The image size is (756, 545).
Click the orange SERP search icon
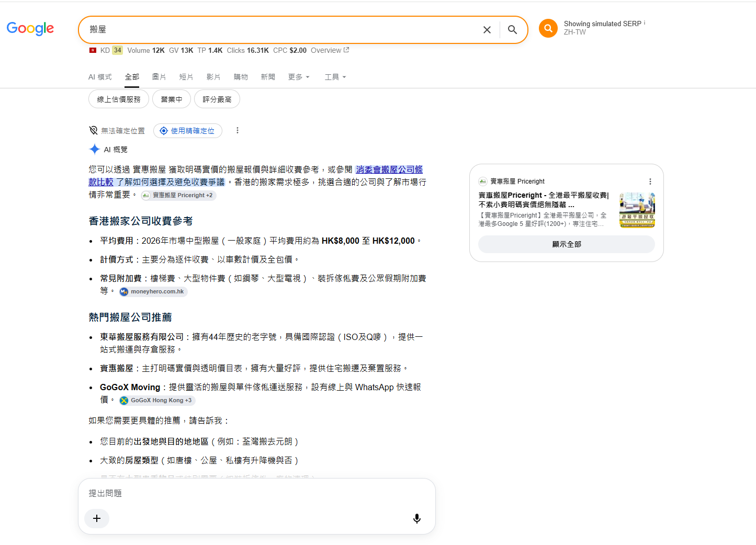point(548,28)
